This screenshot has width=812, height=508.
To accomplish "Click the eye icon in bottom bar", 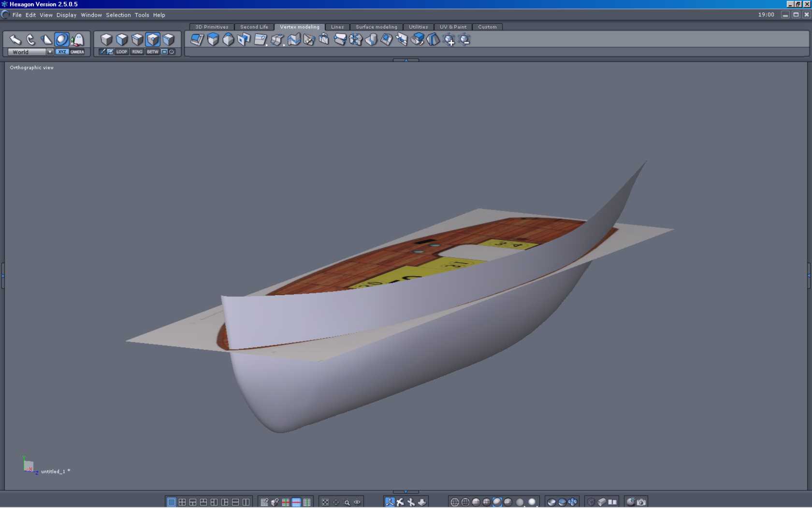I will point(357,502).
